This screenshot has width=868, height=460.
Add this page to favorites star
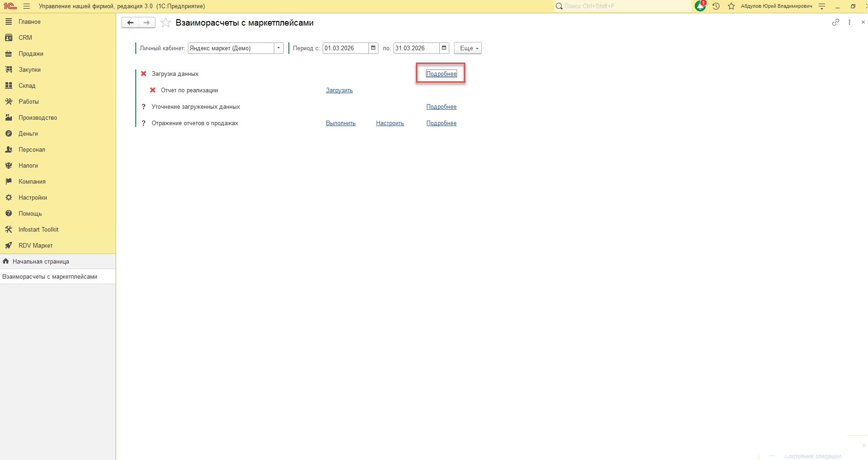click(165, 23)
